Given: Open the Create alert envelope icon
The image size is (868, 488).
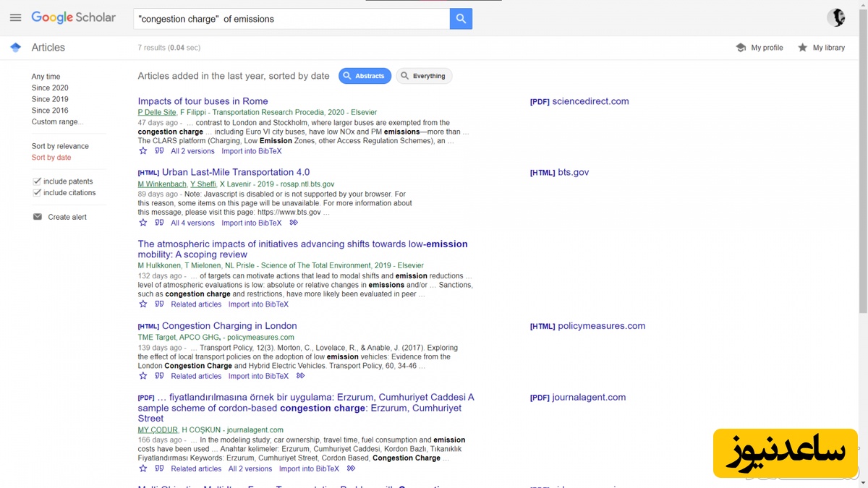Looking at the screenshot, I should (x=38, y=217).
